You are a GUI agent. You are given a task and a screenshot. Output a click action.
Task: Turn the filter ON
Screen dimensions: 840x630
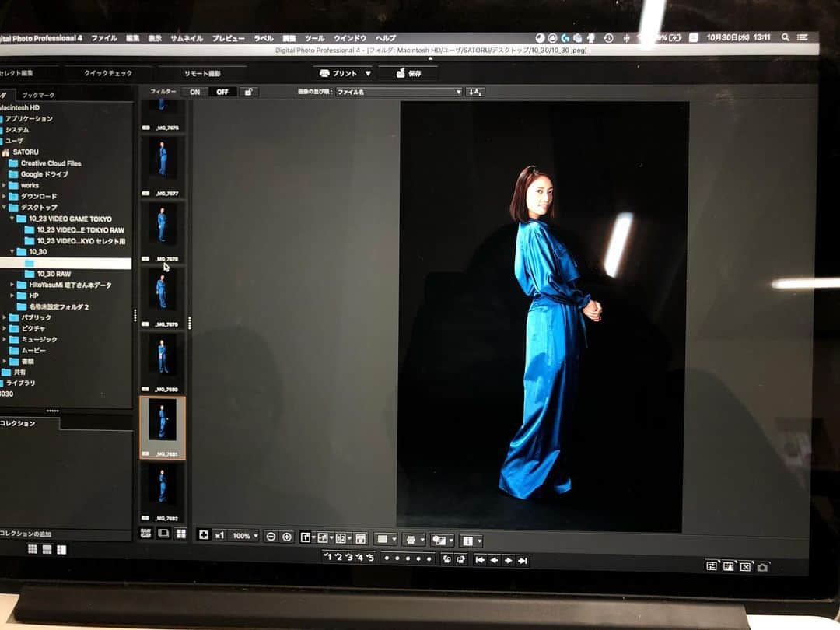(x=195, y=92)
